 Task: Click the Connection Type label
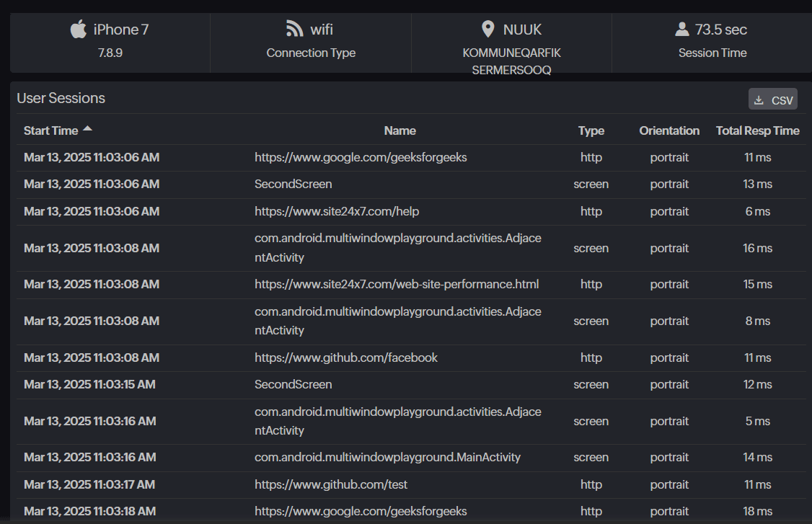click(x=311, y=53)
